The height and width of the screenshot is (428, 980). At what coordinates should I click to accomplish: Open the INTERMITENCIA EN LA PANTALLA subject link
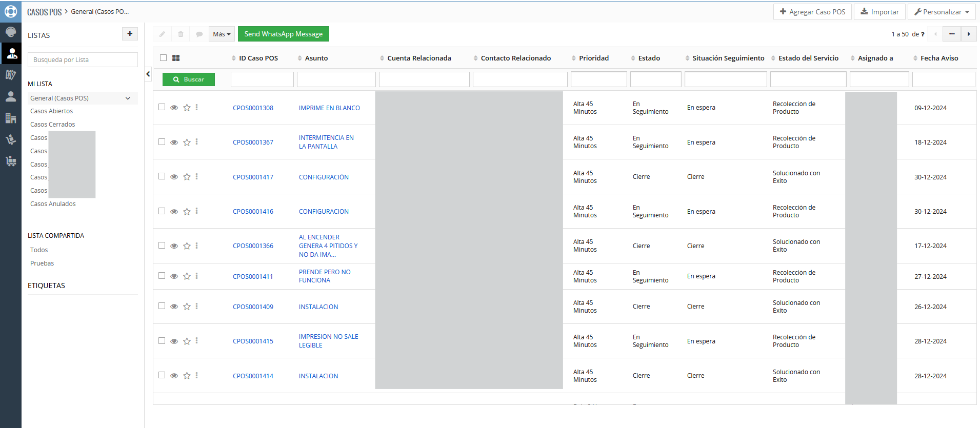point(326,142)
